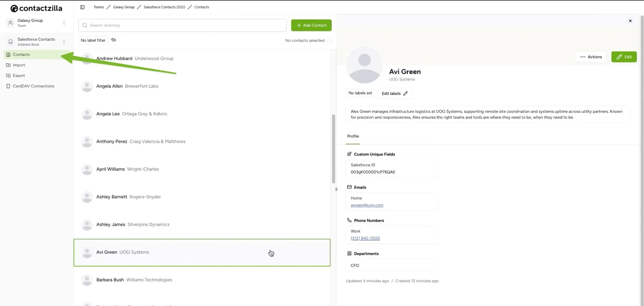Click the Phone Numbers handset icon
Image resolution: width=644 pixels, height=306 pixels.
click(x=349, y=220)
